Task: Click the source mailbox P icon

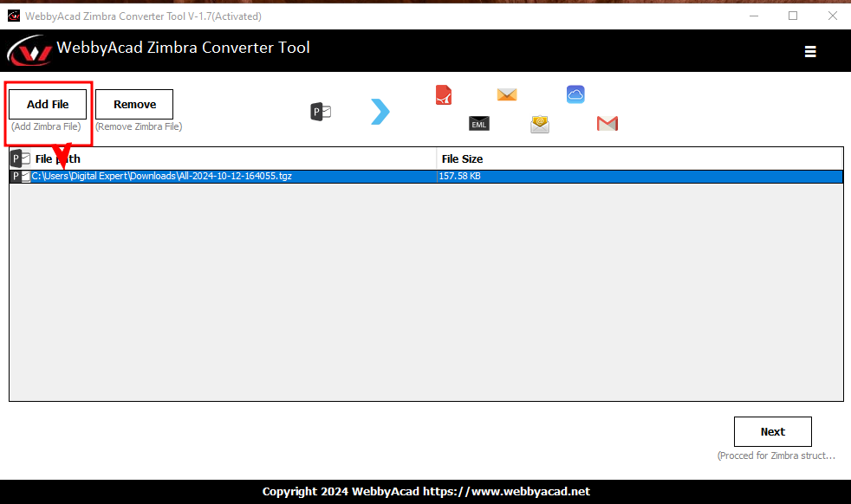Action: point(321,111)
